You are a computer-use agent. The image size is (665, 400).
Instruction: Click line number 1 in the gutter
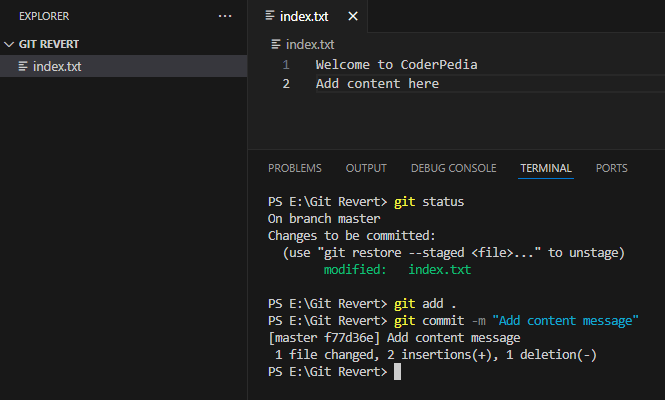(286, 65)
